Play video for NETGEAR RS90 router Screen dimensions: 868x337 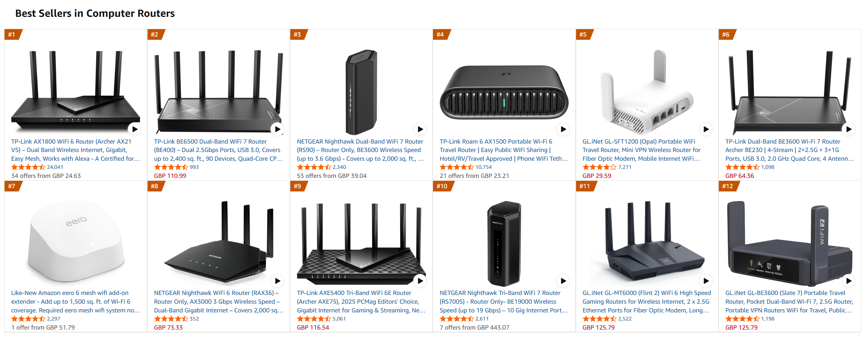420,129
